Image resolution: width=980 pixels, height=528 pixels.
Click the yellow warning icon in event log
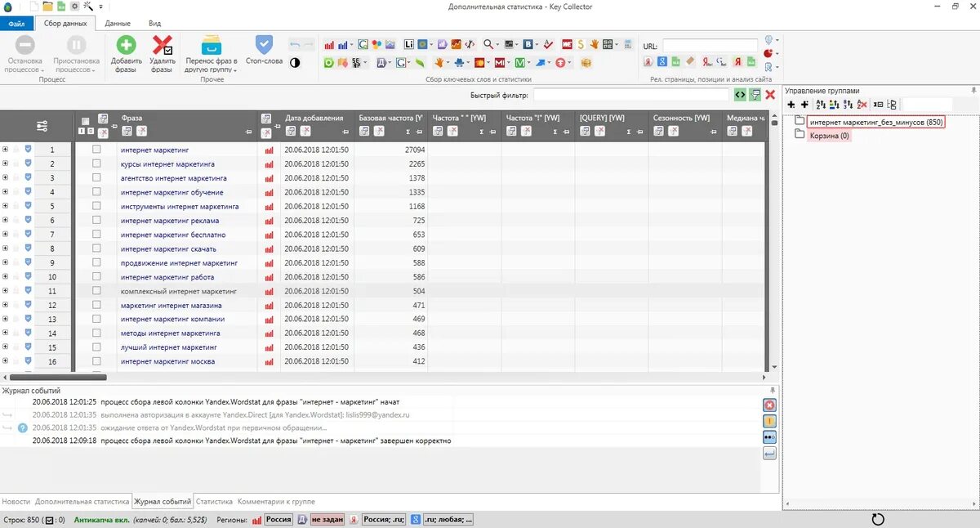(769, 421)
